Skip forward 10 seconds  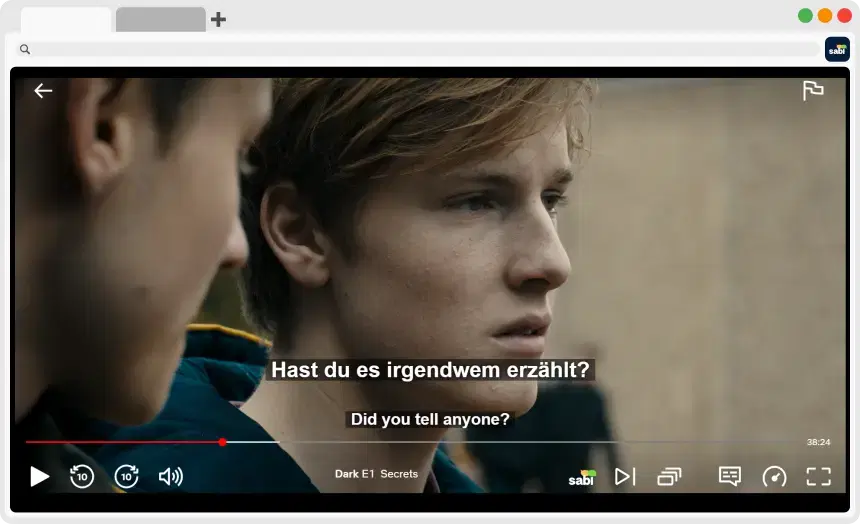point(126,476)
